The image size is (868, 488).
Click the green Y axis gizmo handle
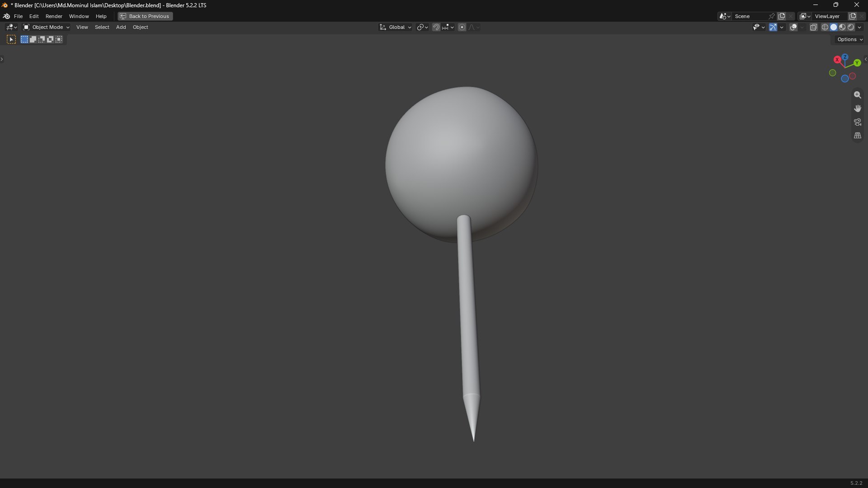point(857,63)
